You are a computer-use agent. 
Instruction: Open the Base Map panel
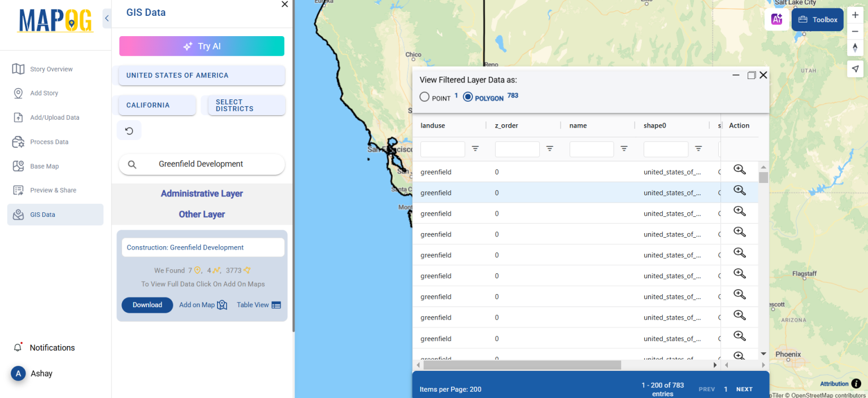[x=45, y=166]
